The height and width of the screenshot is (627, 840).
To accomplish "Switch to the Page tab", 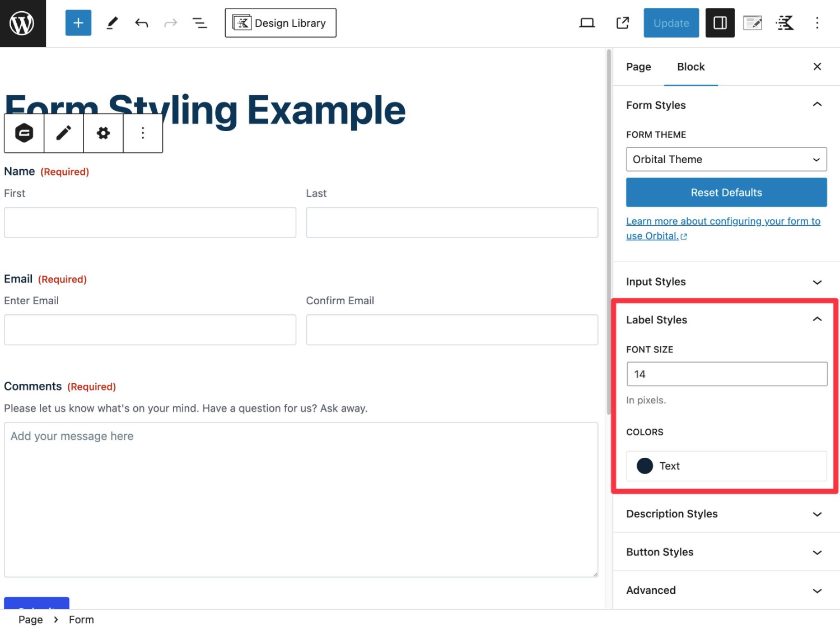I will tap(638, 67).
